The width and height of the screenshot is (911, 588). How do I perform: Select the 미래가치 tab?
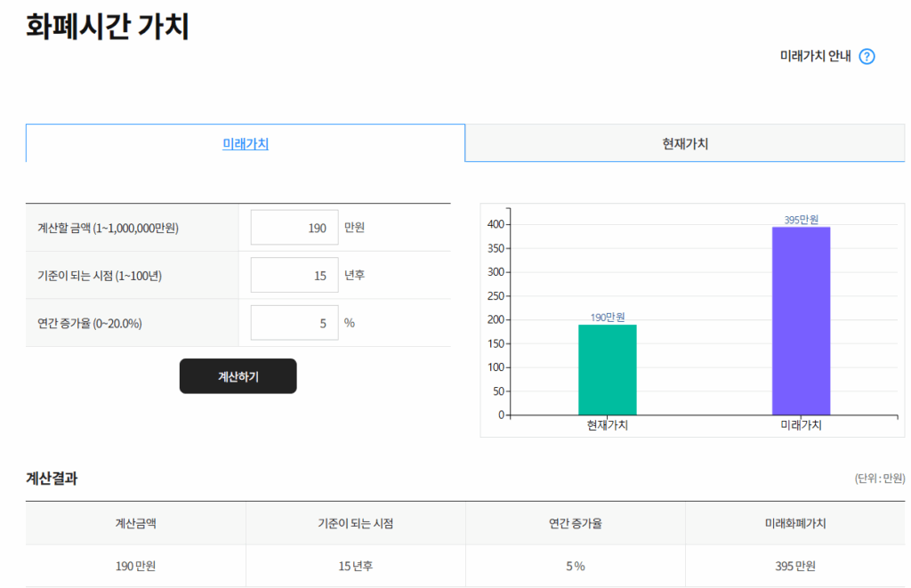pyautogui.click(x=243, y=143)
